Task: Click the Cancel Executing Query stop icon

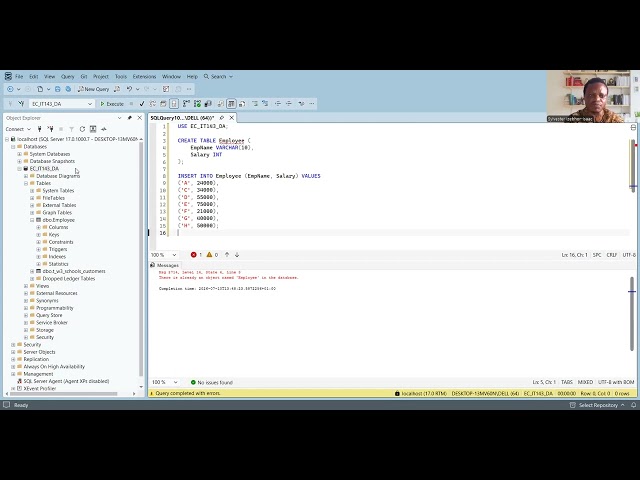Action: (x=131, y=104)
